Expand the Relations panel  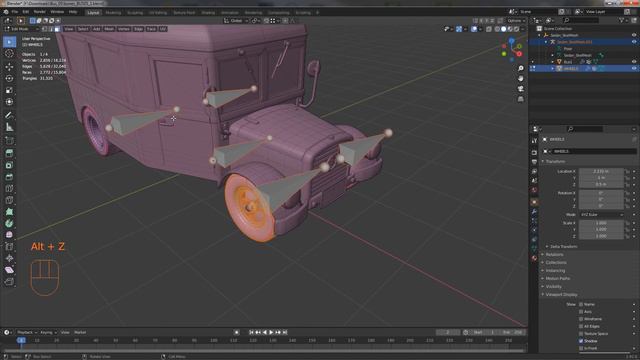tap(554, 255)
